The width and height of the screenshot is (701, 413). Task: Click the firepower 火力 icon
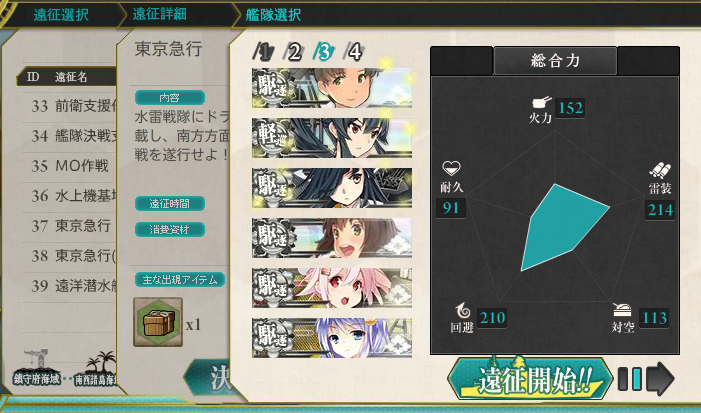pyautogui.click(x=541, y=103)
